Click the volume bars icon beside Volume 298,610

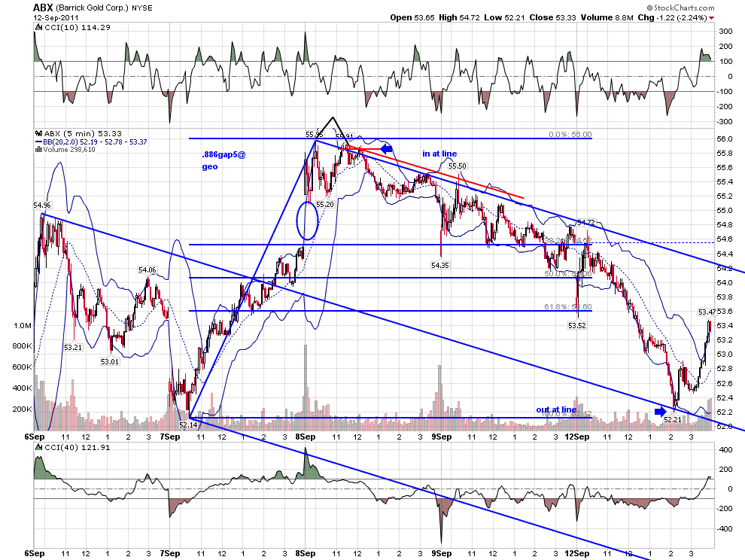click(x=39, y=149)
